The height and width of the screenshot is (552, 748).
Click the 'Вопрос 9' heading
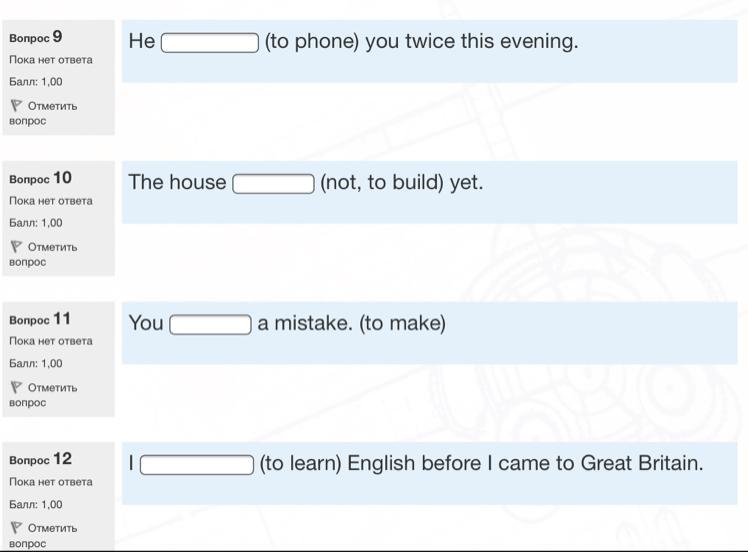click(x=36, y=37)
